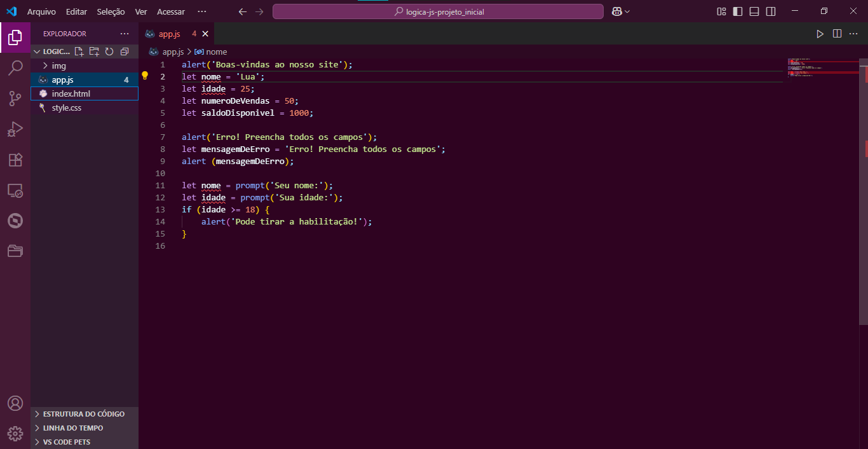Go back with the left arrow
Screen dimensions: 868x449
(242, 11)
